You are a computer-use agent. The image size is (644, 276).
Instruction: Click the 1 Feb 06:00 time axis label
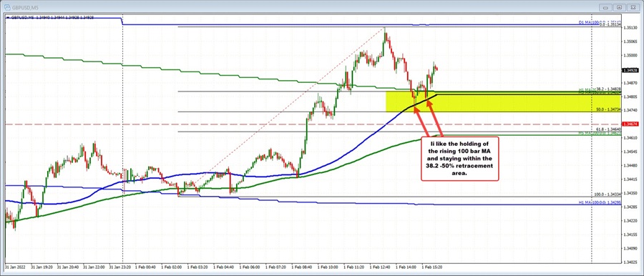click(250, 266)
